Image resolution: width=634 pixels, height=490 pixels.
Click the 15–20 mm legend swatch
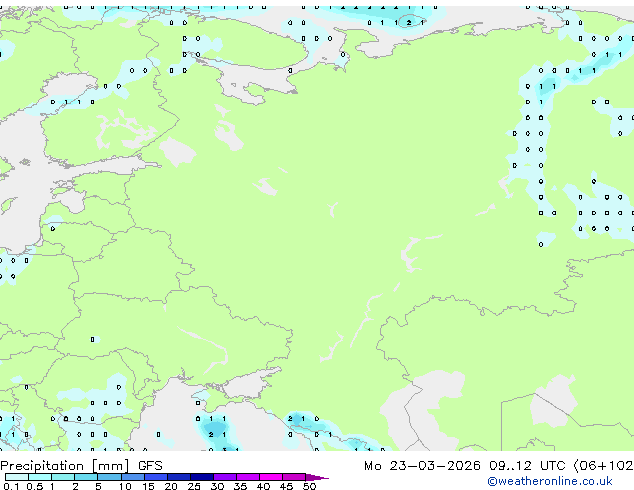156,477
